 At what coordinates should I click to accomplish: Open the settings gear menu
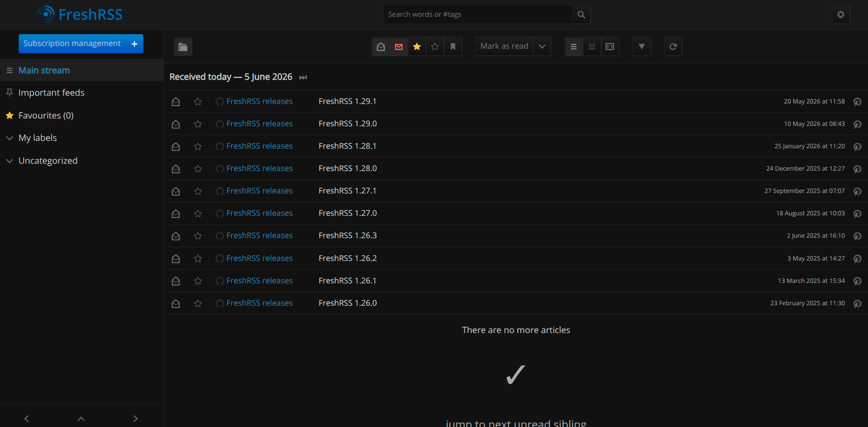click(841, 15)
